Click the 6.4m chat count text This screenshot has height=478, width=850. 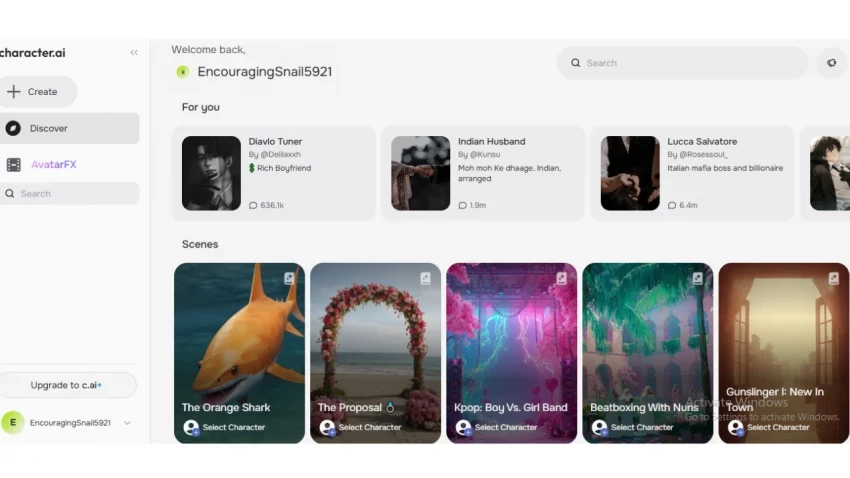[x=688, y=205]
